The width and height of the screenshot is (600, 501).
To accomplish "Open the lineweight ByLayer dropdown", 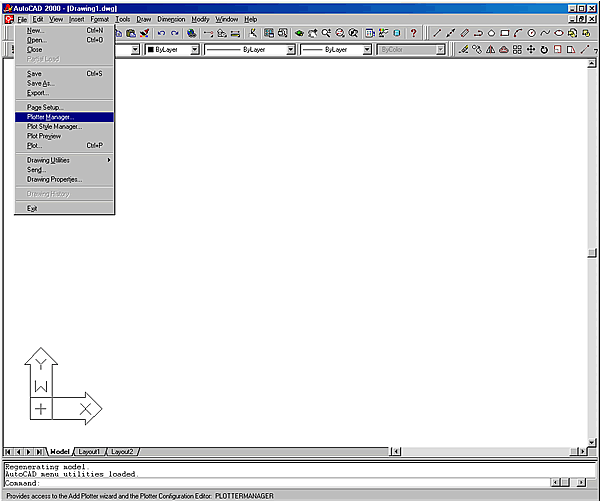I will tap(366, 49).
